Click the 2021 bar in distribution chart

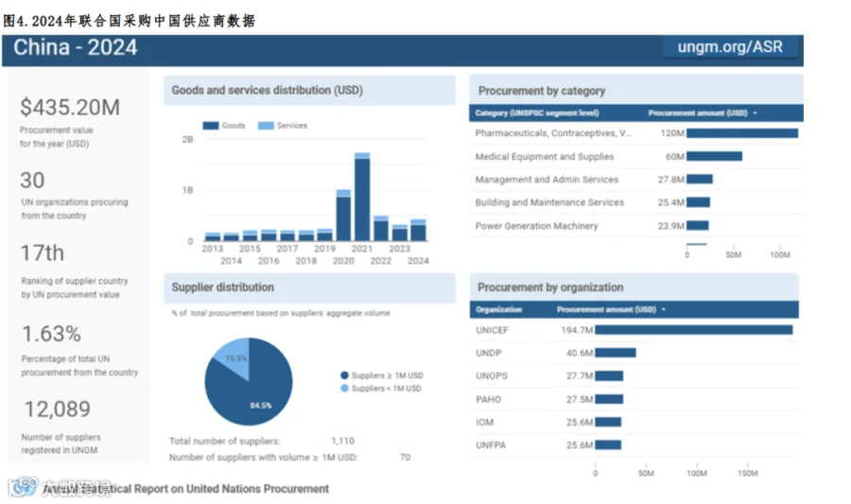tap(362, 197)
